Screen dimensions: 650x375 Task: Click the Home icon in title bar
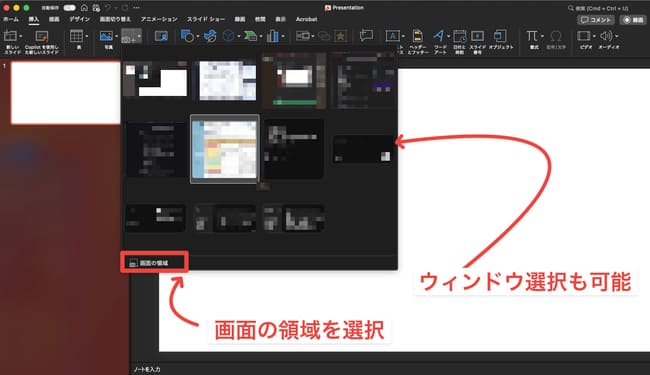(x=84, y=8)
